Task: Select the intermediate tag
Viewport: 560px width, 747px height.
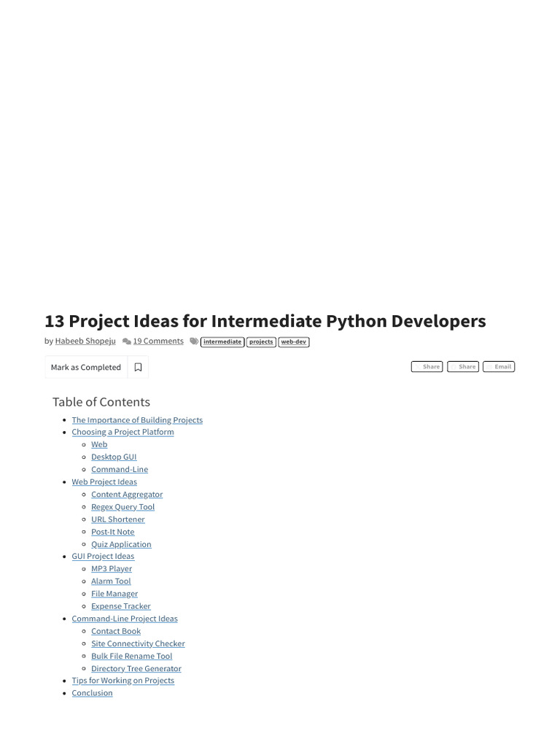Action: click(x=222, y=342)
